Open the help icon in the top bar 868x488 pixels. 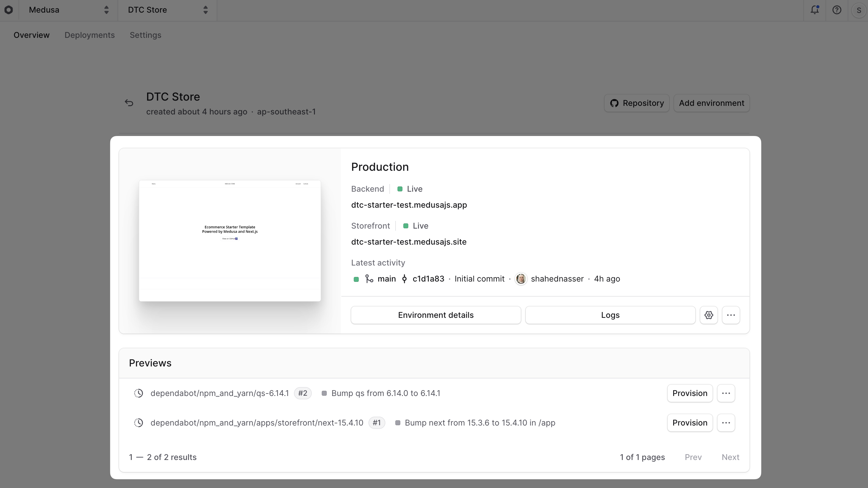[837, 10]
